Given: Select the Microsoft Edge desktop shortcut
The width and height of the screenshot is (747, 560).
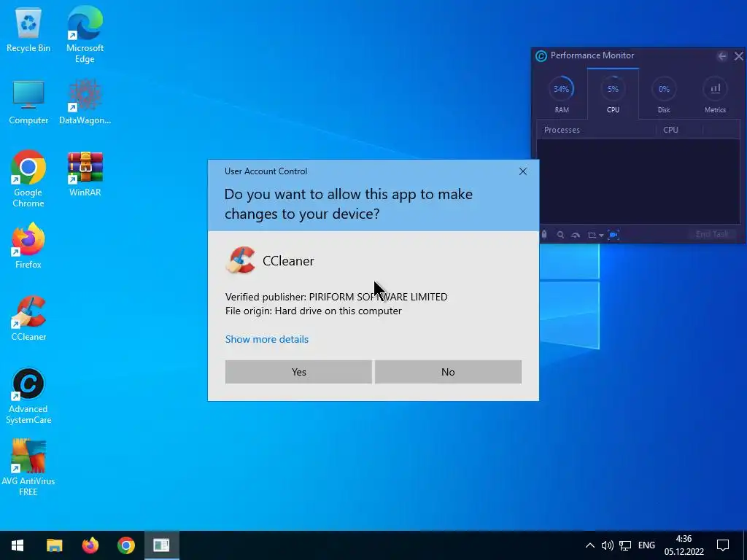Looking at the screenshot, I should click(85, 34).
